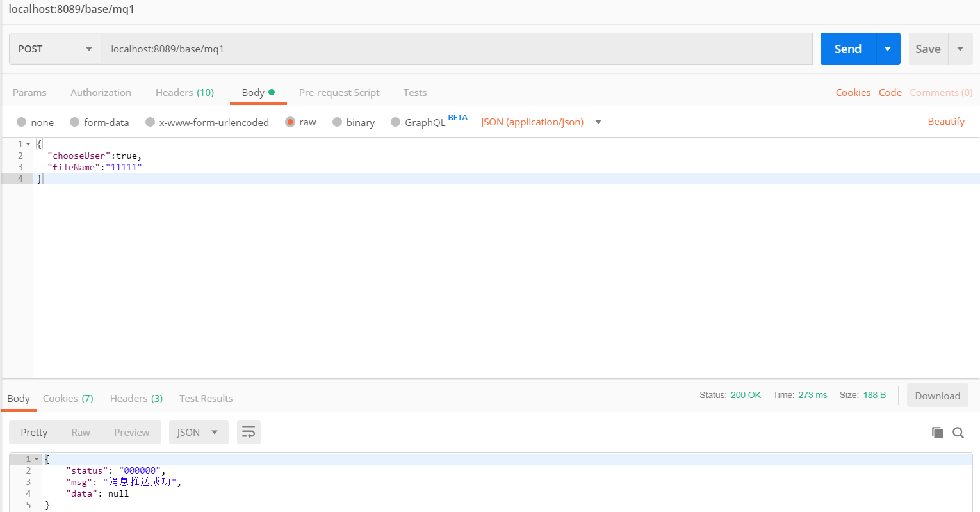Open the response JSON format dropdown
This screenshot has height=512, width=980.
[199, 432]
